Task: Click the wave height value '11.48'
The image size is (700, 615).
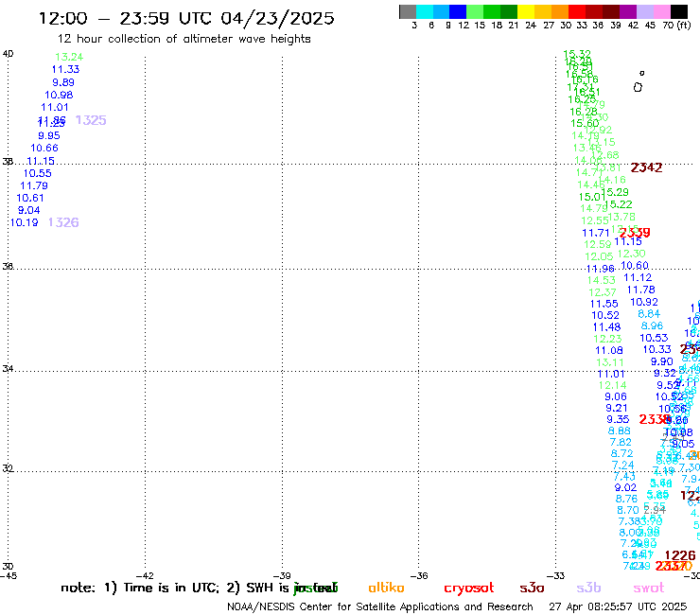Action: 606,327
